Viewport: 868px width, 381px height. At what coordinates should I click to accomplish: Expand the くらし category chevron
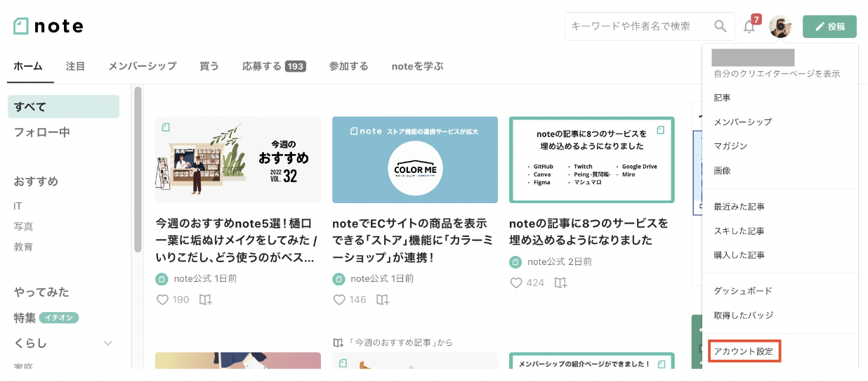108,344
